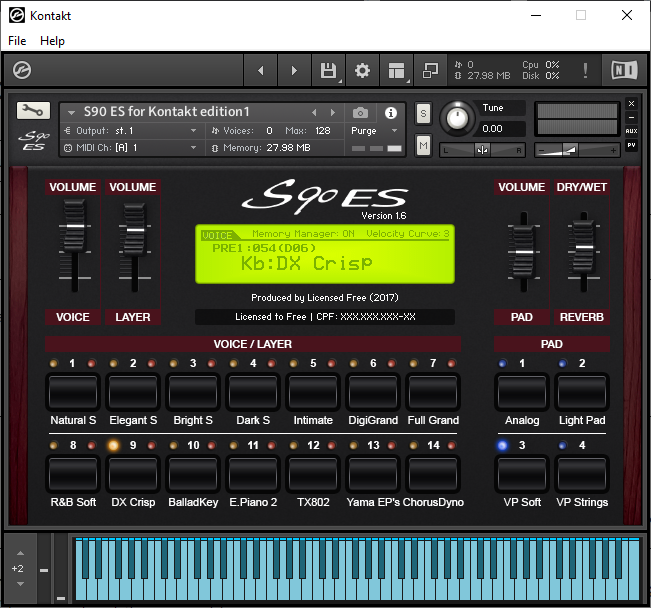This screenshot has height=608, width=651.
Task: Select the ChorusDyno voice button
Action: click(433, 474)
